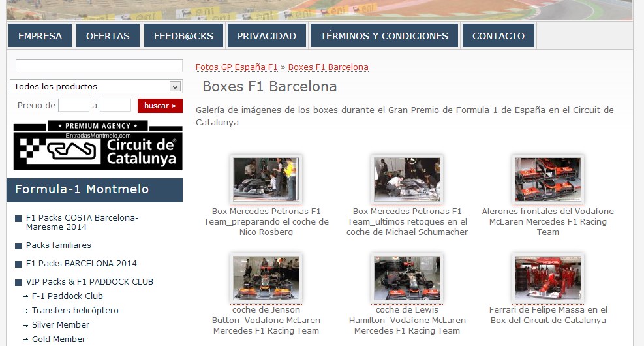Open 'VIP Packs & F1 PADDOCK CLUB'
644x346 pixels.
point(89,282)
